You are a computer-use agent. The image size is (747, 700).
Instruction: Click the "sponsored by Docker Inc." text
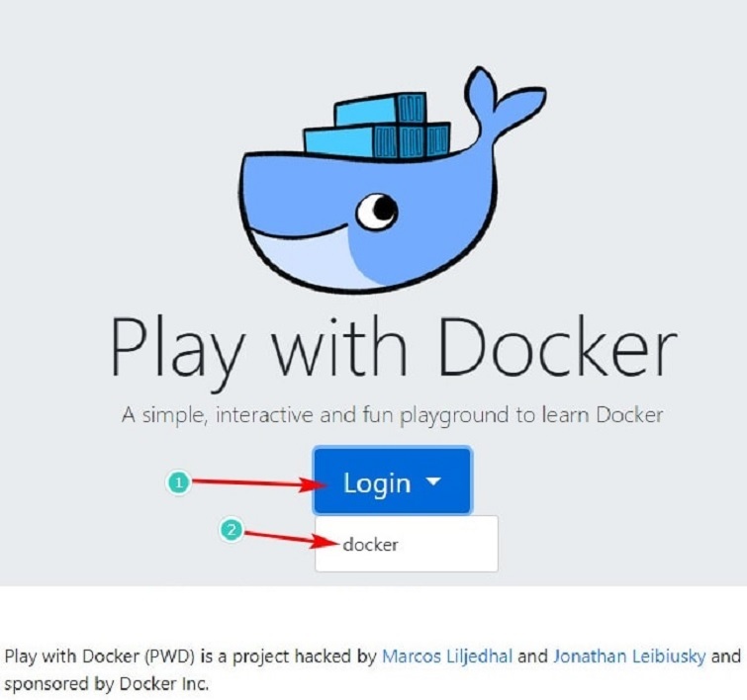107,683
